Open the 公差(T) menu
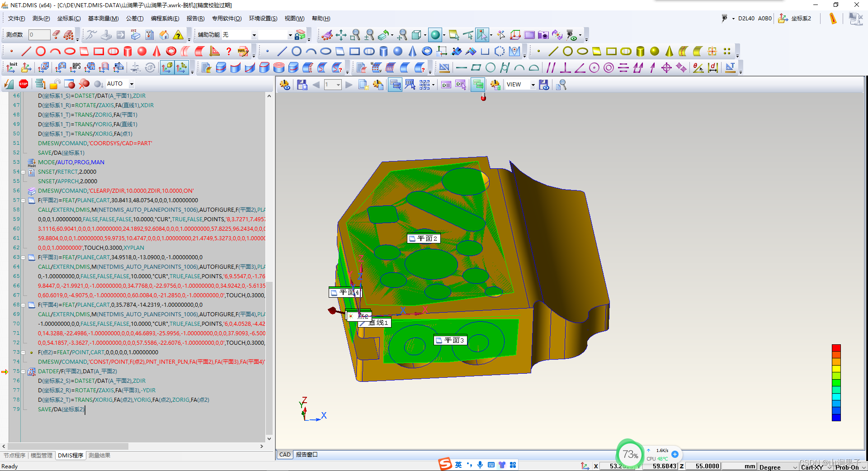 pos(135,19)
